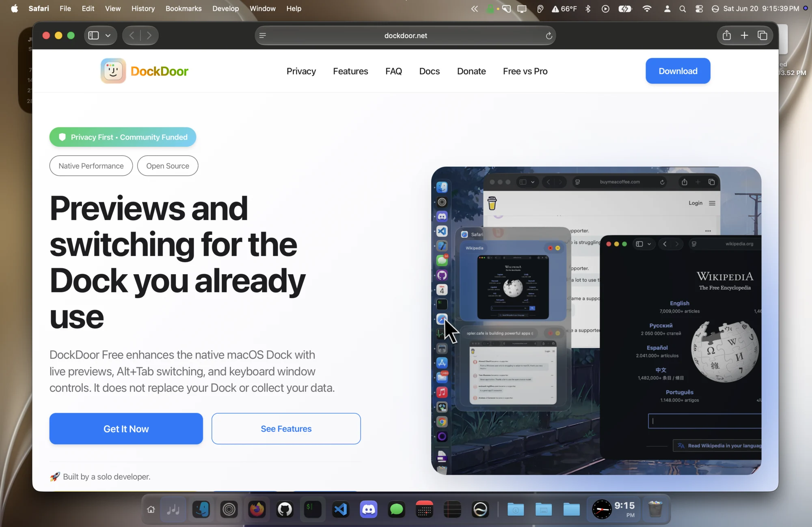This screenshot has width=812, height=527.
Task: Open Visual Studio Code in Dock
Action: (x=341, y=509)
